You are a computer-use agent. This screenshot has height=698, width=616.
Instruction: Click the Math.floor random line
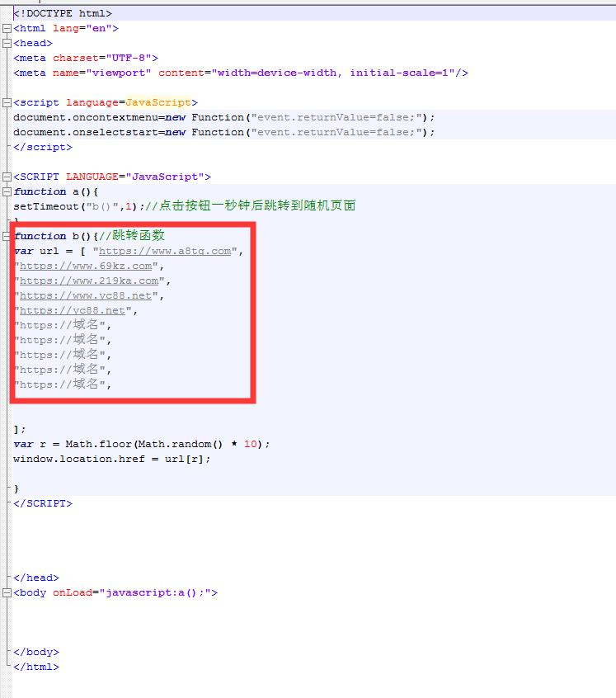pyautogui.click(x=140, y=444)
